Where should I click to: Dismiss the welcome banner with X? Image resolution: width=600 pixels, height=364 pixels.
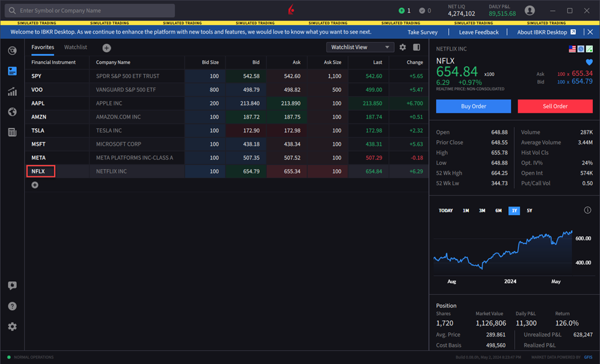pyautogui.click(x=590, y=32)
